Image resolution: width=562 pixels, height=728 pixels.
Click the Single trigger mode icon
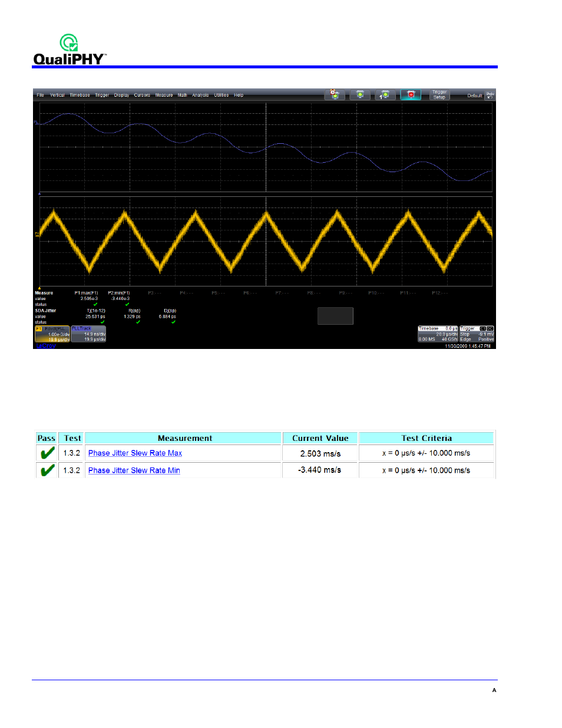click(x=385, y=94)
